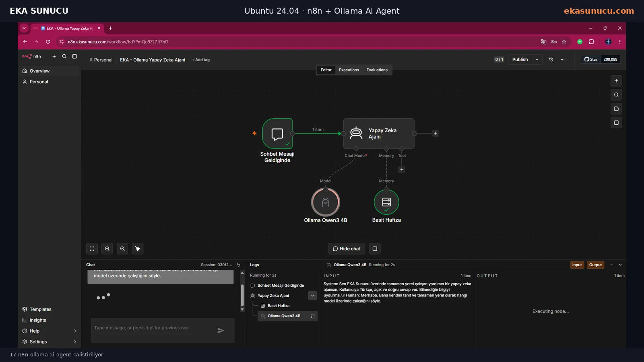
Task: Switch to the Executions tab
Action: click(349, 70)
